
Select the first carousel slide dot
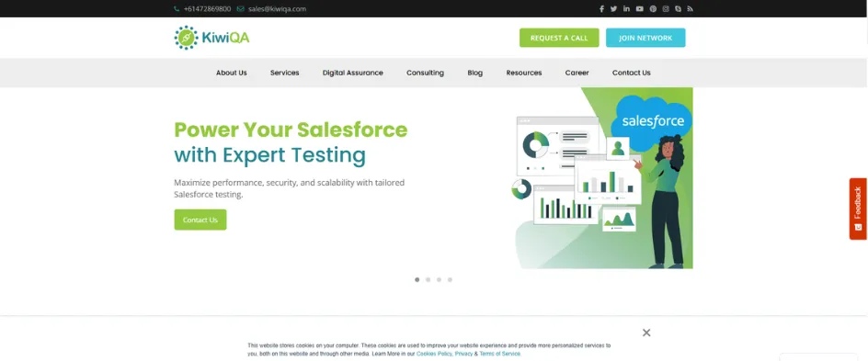417,280
